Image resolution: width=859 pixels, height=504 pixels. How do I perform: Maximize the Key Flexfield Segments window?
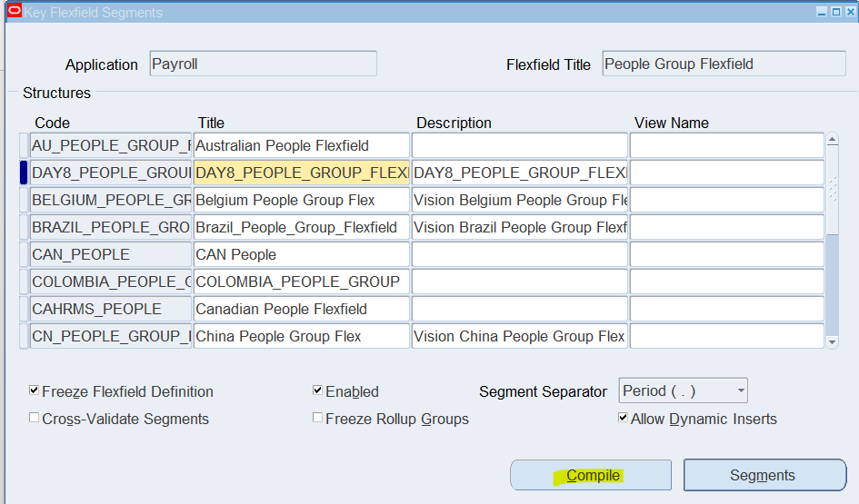pos(836,12)
